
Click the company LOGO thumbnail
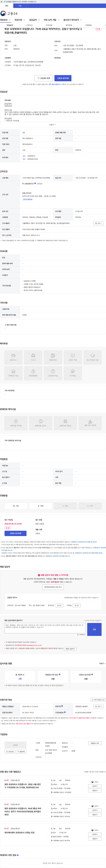pyautogui.click(x=15, y=745)
